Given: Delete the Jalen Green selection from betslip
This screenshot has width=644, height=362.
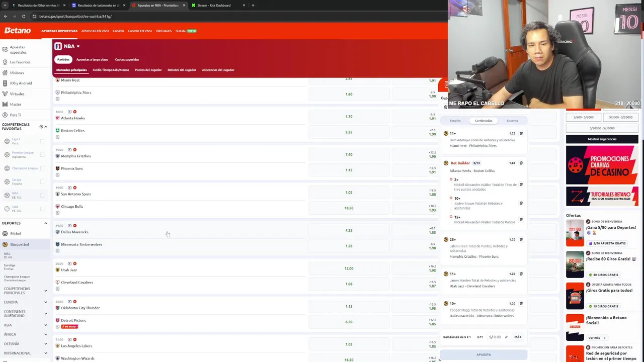Looking at the screenshot, I should click(x=521, y=240).
